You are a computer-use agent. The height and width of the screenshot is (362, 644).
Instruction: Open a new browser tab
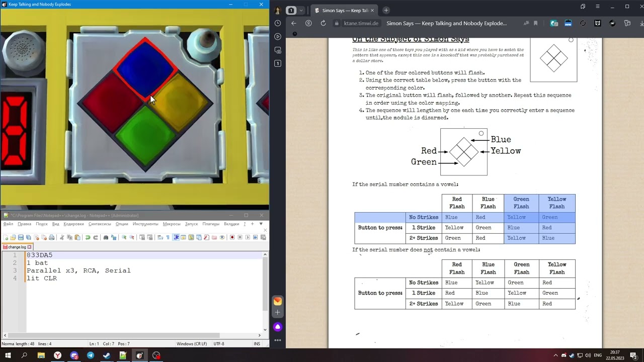pyautogui.click(x=386, y=10)
